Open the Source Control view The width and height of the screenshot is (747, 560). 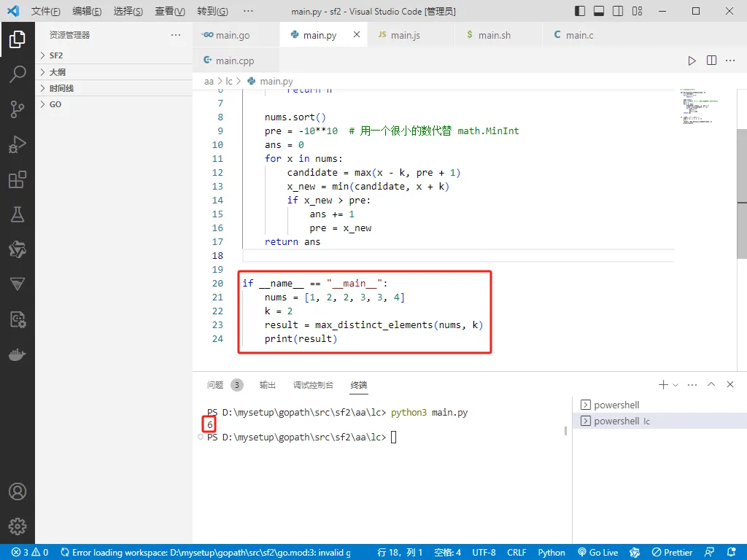[x=18, y=109]
